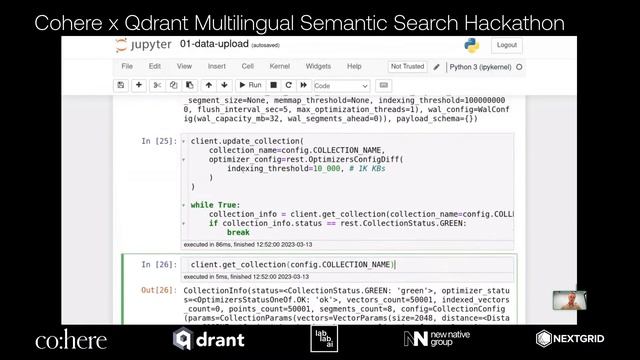Collapse the while True fold arrow
This screenshot has height=360, width=640.
point(184,205)
